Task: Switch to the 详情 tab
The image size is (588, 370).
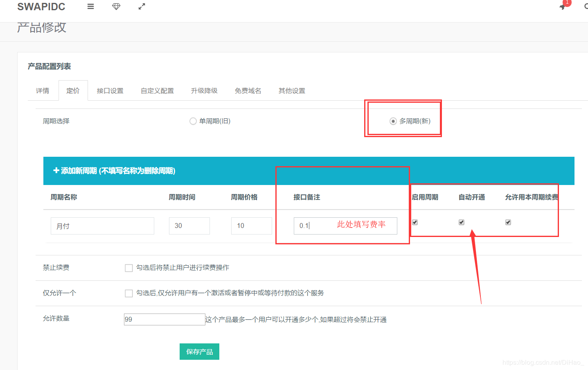Action: 43,90
